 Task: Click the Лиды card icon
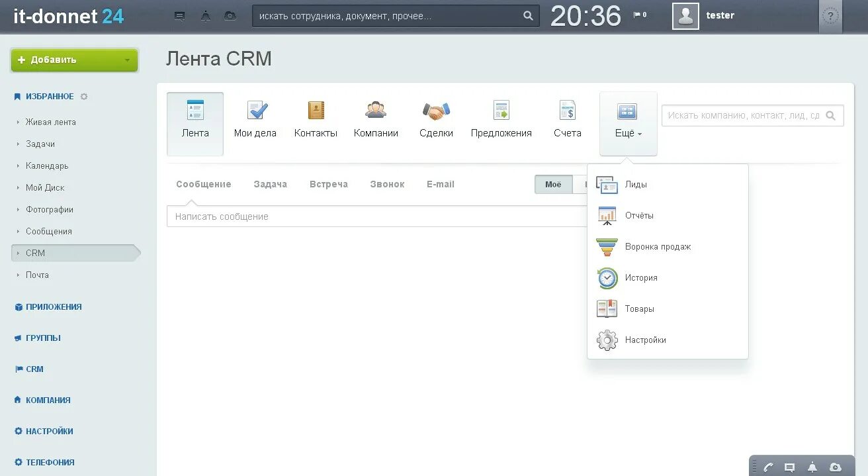607,185
